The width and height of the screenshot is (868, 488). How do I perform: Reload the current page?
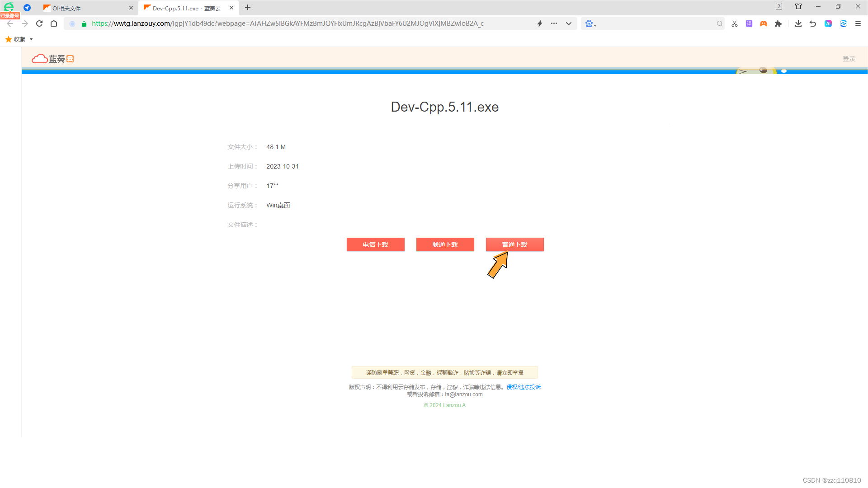(x=39, y=23)
